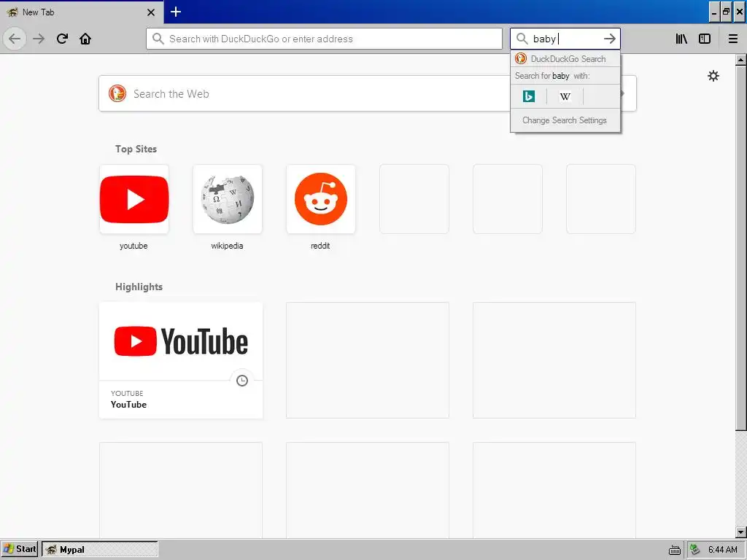Click the baby search field

pyautogui.click(x=565, y=39)
